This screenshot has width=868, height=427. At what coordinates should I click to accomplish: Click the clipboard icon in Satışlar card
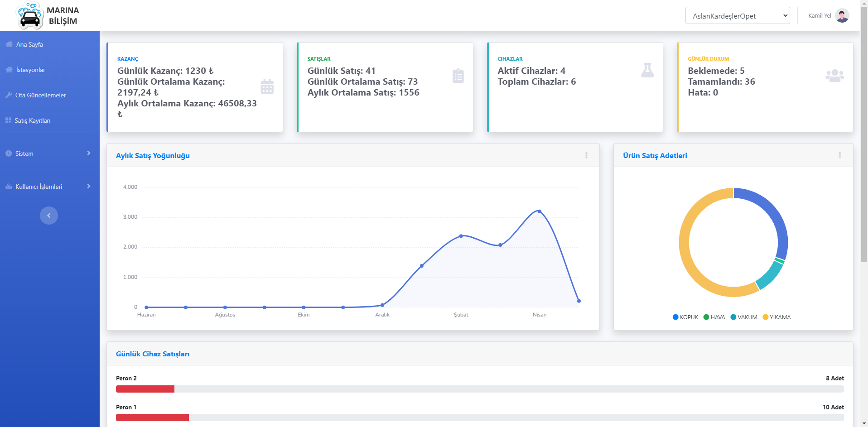pos(458,76)
